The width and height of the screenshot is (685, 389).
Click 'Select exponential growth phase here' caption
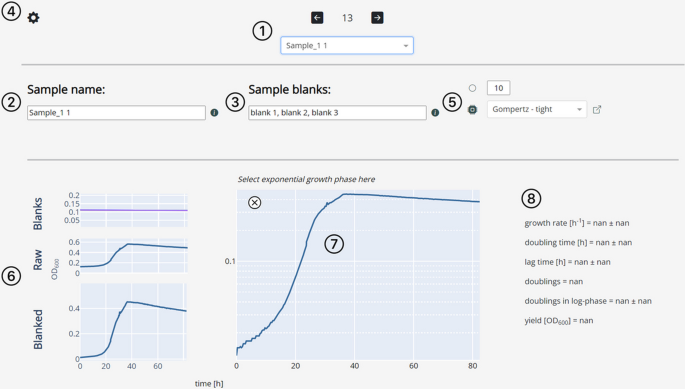click(306, 179)
